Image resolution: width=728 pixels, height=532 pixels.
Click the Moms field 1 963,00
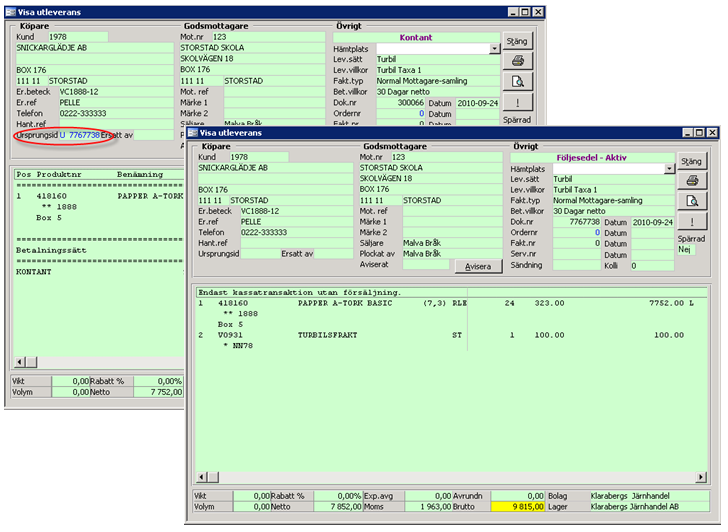429,506
